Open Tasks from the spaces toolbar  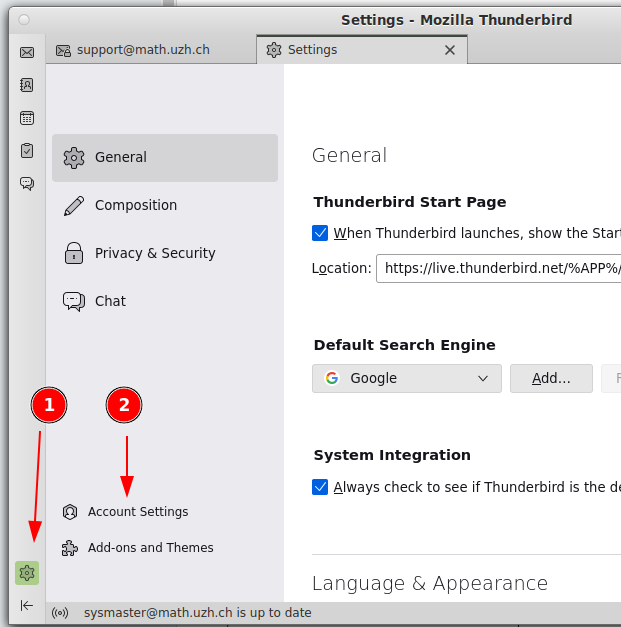[x=27, y=151]
